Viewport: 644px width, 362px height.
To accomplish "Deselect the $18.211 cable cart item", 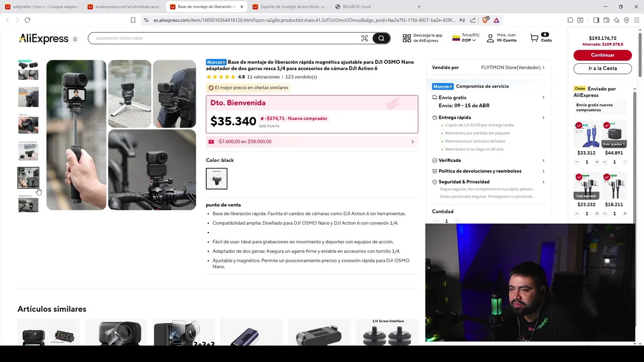I will coord(607,177).
